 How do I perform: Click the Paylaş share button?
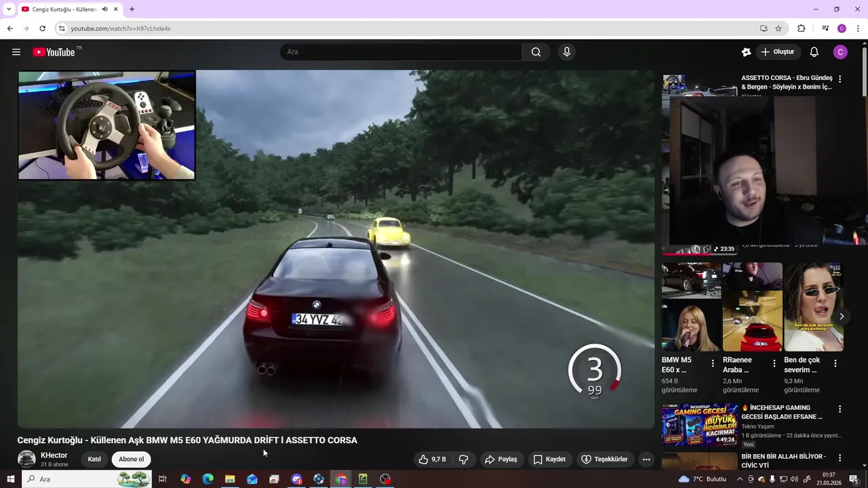[501, 460]
